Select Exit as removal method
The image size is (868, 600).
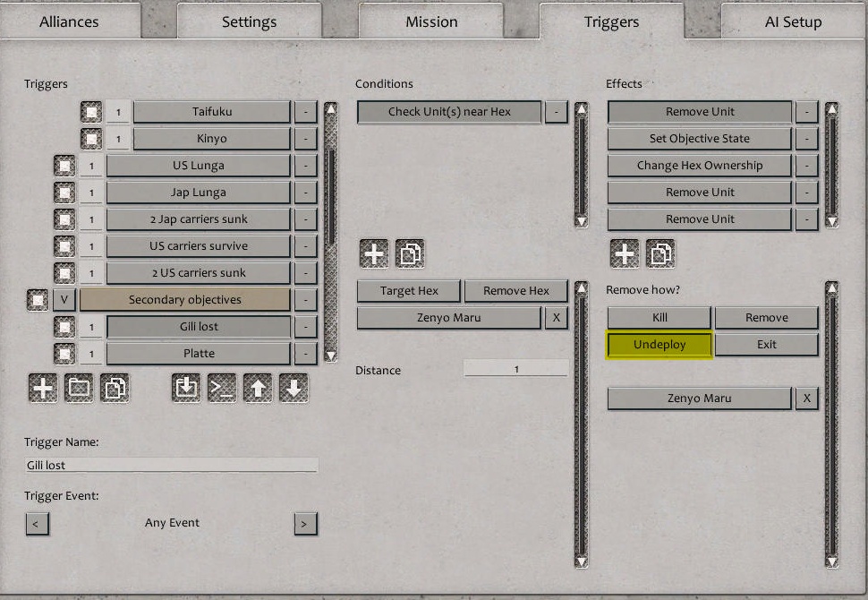click(767, 345)
